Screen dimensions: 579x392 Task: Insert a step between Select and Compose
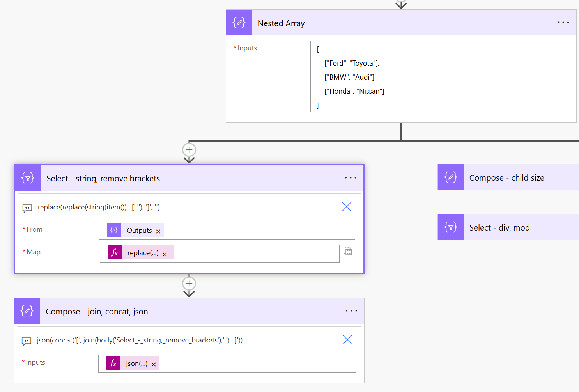[x=189, y=284]
